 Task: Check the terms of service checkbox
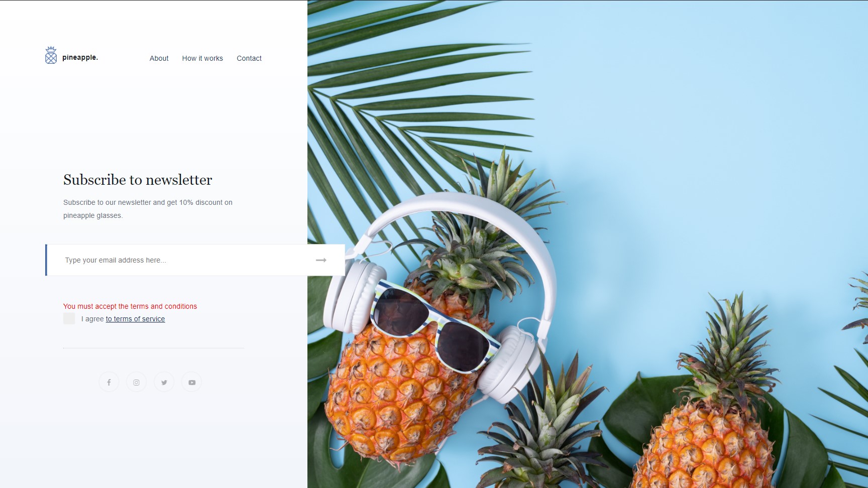[x=69, y=318]
